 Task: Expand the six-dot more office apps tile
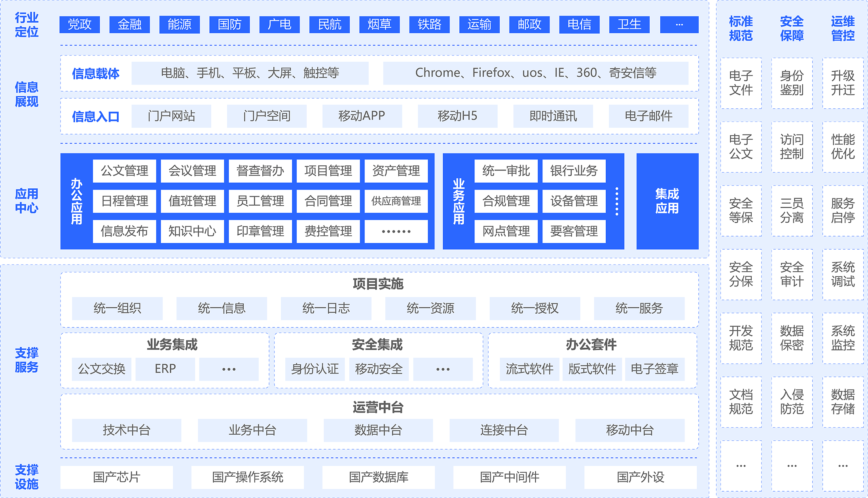pyautogui.click(x=396, y=231)
